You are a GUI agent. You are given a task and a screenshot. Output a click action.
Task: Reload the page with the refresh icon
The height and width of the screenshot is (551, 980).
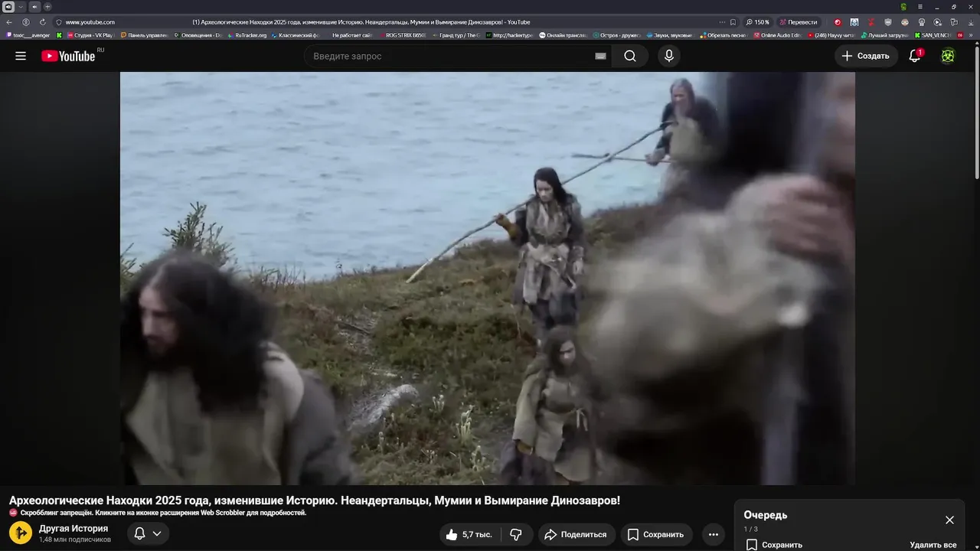coord(43,22)
